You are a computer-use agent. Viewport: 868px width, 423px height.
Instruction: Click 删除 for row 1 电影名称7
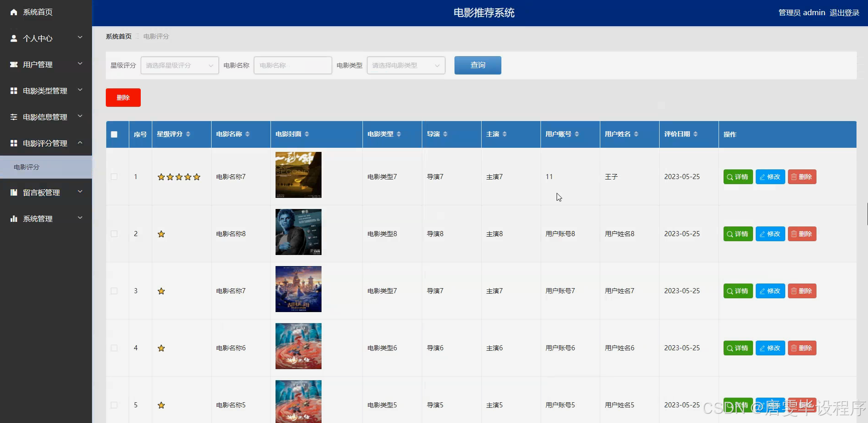802,177
